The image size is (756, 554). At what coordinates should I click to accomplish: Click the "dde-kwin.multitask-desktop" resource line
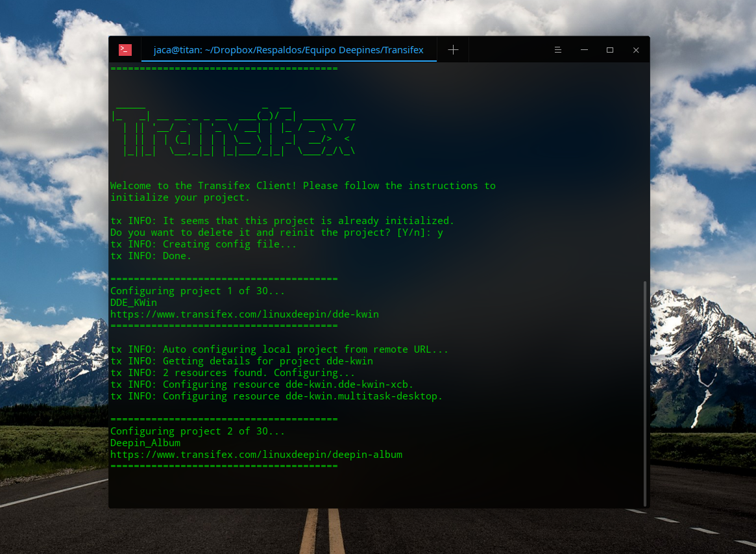click(276, 396)
